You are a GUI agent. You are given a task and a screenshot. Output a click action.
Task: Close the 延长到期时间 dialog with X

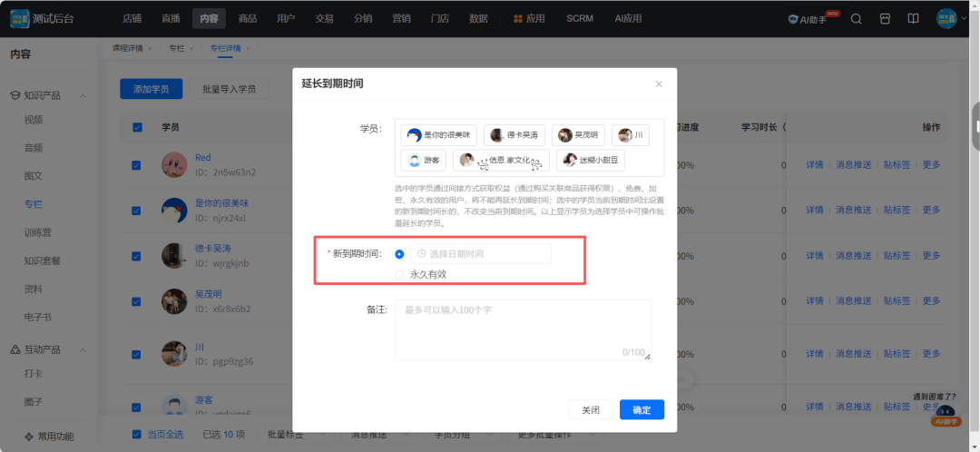pyautogui.click(x=659, y=84)
